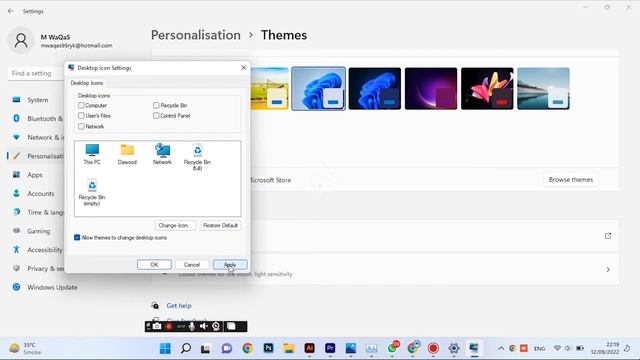Expand the contrast themes row chevron
Viewport: 640px width, 360px height.
608,269
